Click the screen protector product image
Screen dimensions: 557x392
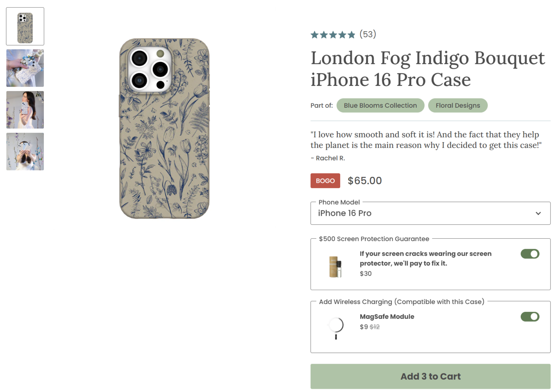(x=335, y=267)
